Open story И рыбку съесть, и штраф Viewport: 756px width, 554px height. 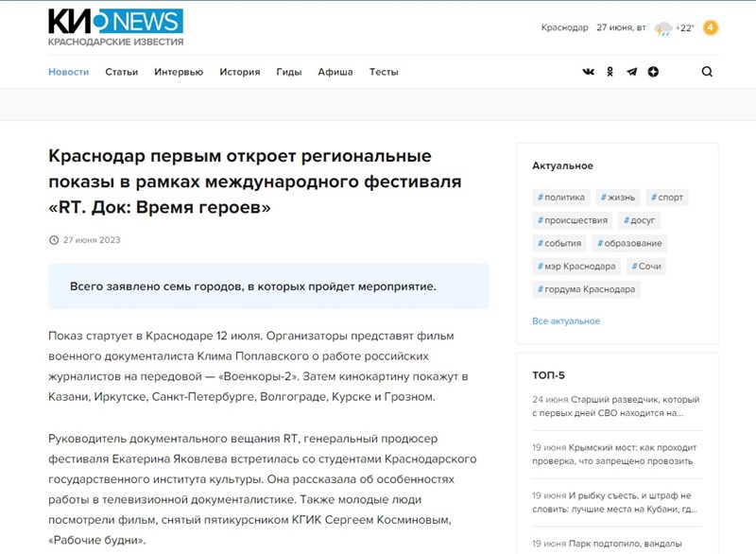[x=615, y=502]
